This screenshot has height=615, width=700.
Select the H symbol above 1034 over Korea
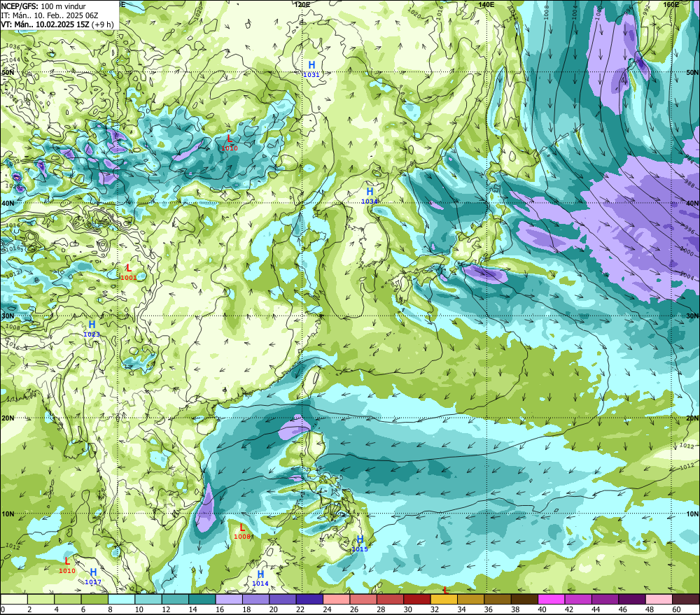coord(370,192)
